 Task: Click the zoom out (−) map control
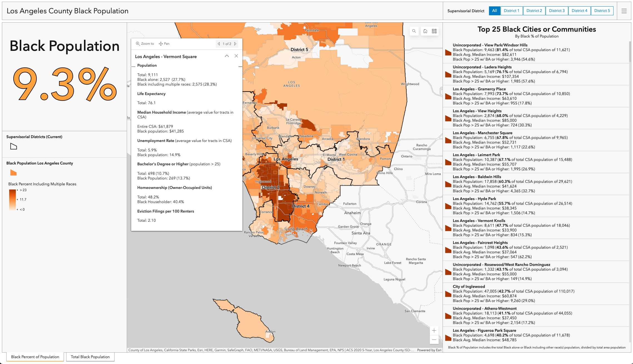tap(434, 340)
